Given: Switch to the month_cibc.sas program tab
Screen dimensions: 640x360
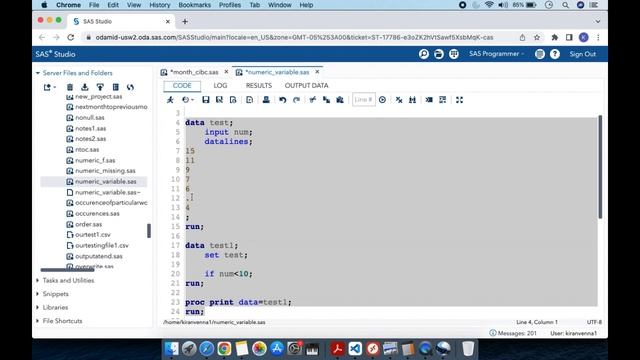Looking at the screenshot, I should tap(194, 72).
